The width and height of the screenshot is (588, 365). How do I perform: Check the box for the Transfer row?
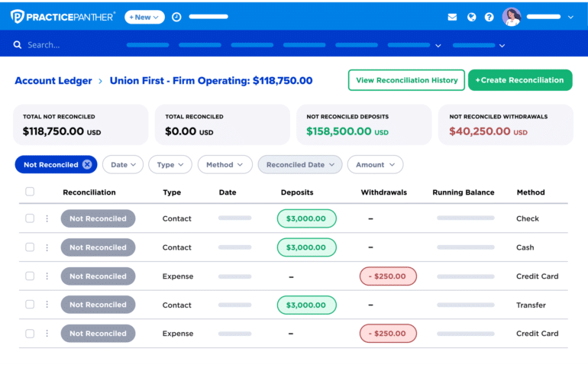30,305
